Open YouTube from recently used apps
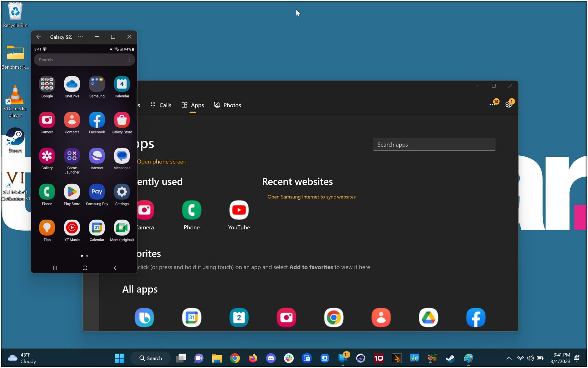 coord(239,210)
